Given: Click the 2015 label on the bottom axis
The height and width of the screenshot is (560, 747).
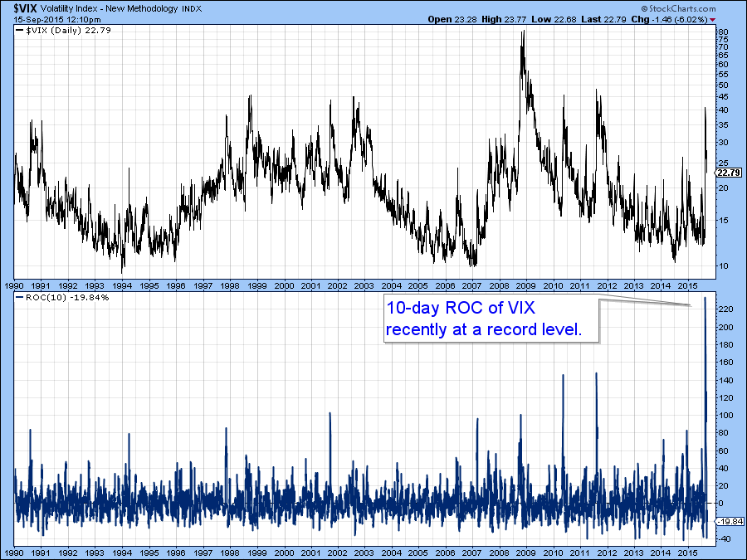Looking at the screenshot, I should click(x=686, y=551).
